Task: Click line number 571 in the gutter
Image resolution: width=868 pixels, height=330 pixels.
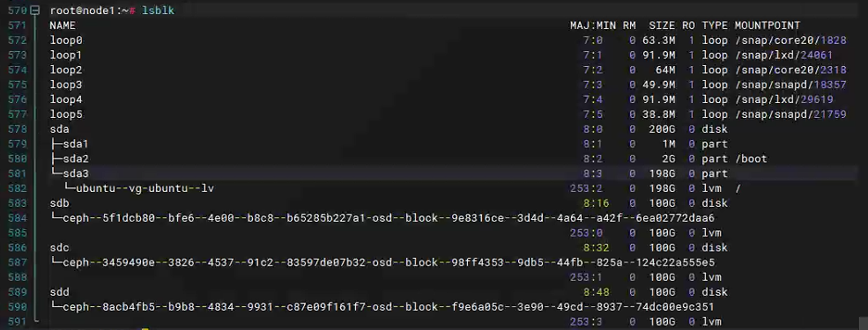Action: click(x=17, y=26)
